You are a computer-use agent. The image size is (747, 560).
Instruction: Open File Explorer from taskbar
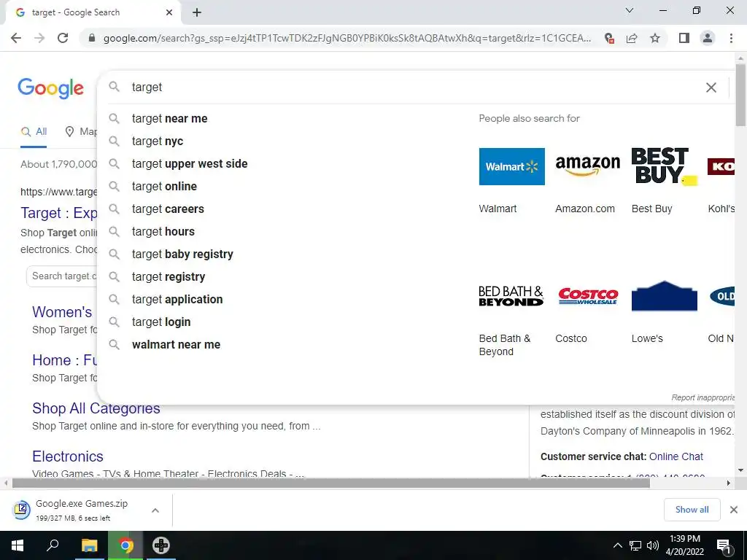click(89, 545)
